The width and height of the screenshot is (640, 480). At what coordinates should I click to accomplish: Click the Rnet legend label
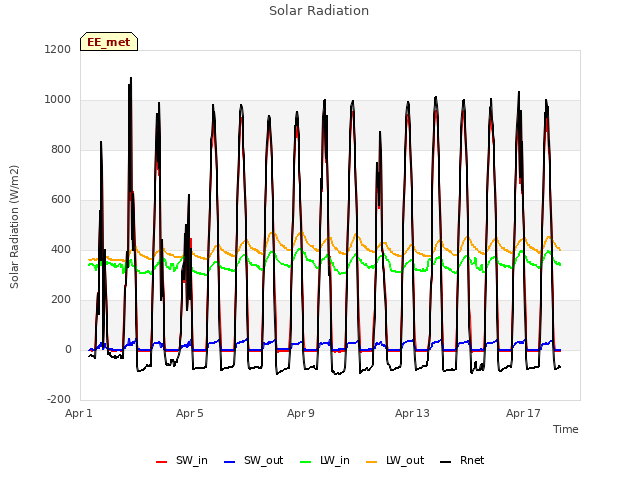tap(472, 460)
